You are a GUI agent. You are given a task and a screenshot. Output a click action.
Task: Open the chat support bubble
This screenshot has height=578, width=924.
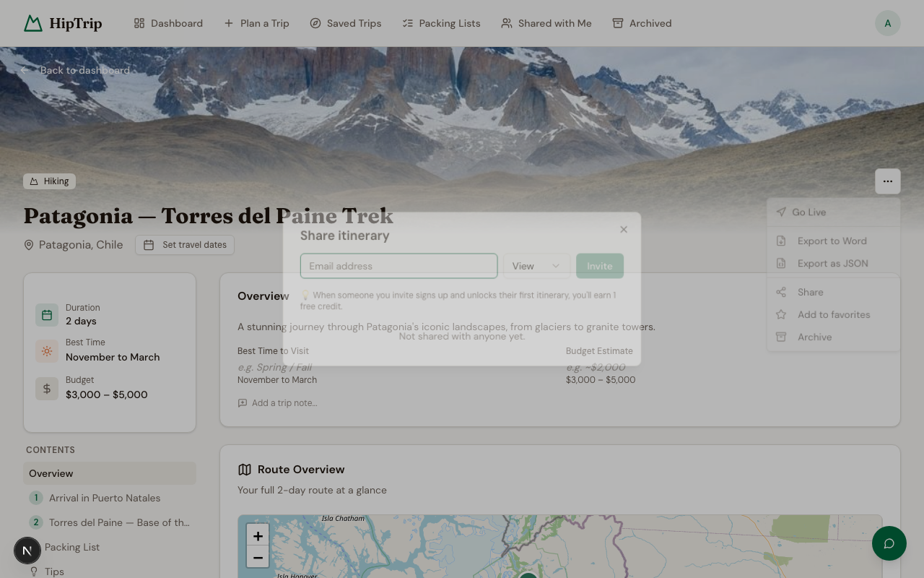pyautogui.click(x=889, y=543)
